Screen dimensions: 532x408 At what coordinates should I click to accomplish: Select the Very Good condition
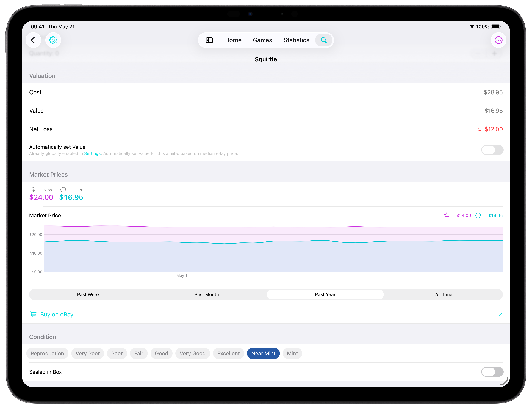coord(193,354)
